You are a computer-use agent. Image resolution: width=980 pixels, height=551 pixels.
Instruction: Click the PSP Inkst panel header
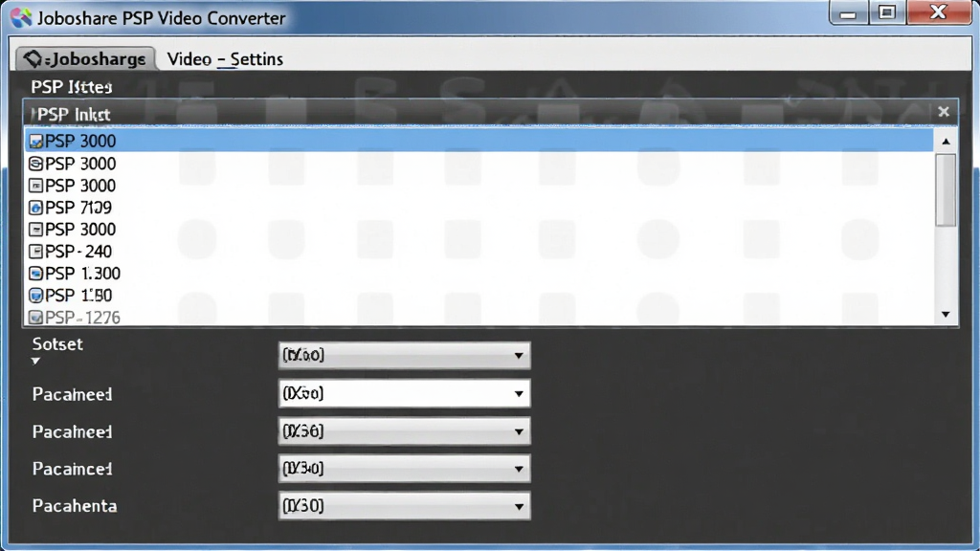tap(491, 114)
